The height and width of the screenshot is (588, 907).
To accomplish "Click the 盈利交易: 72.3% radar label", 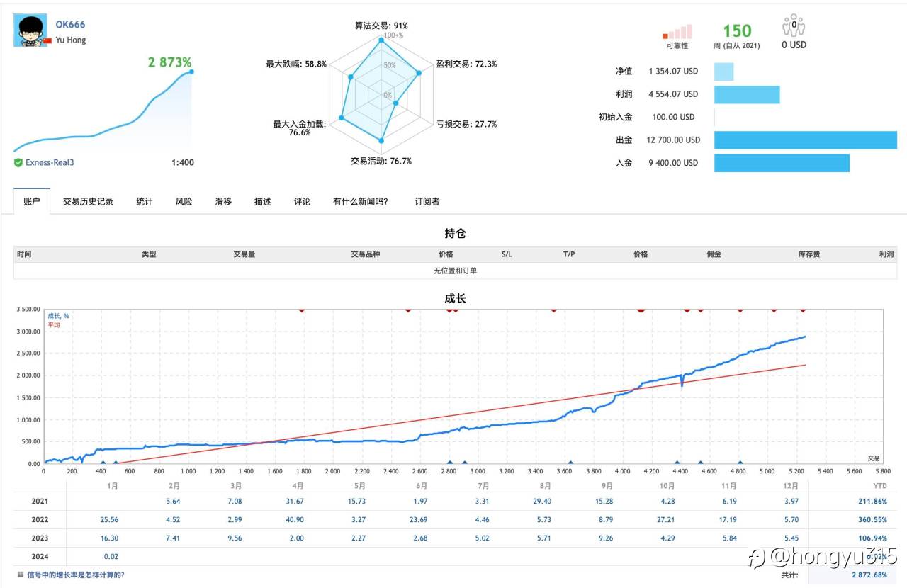I will point(466,64).
